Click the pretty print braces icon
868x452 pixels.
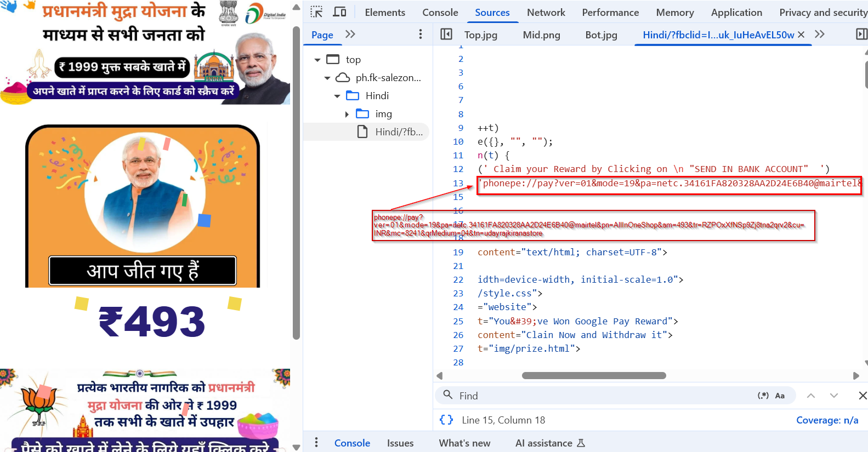pos(446,420)
